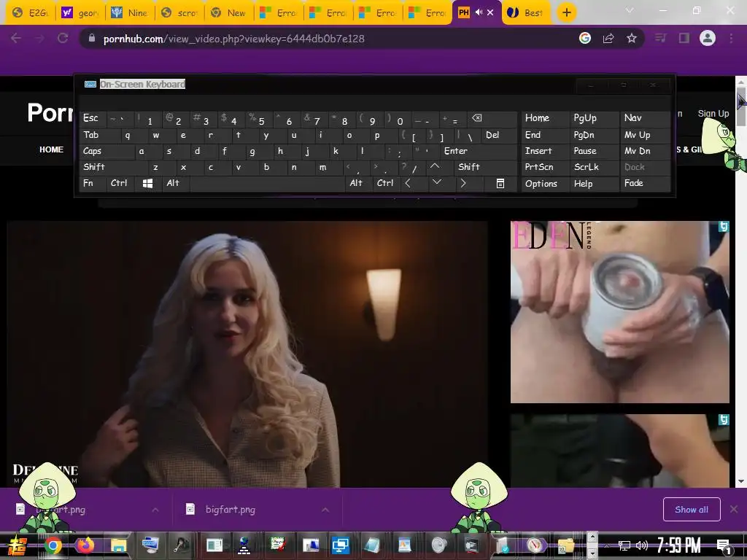Switch to the 'E2G' tab
The height and width of the screenshot is (560, 747).
(x=30, y=13)
